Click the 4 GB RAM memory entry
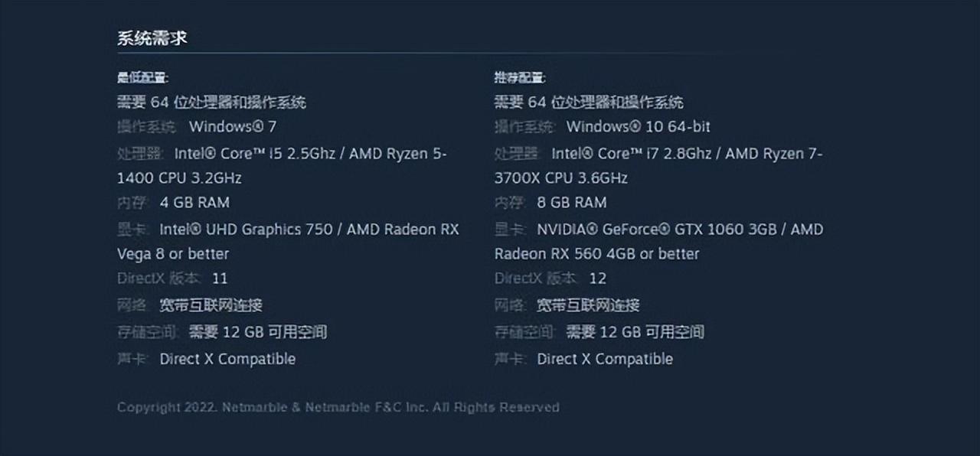 click(194, 203)
